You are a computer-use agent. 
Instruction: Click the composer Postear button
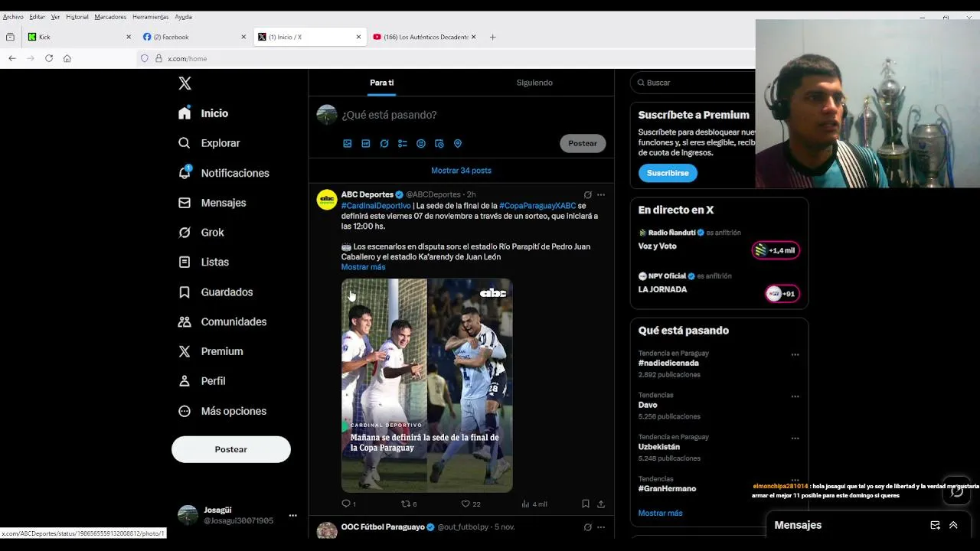[583, 143]
